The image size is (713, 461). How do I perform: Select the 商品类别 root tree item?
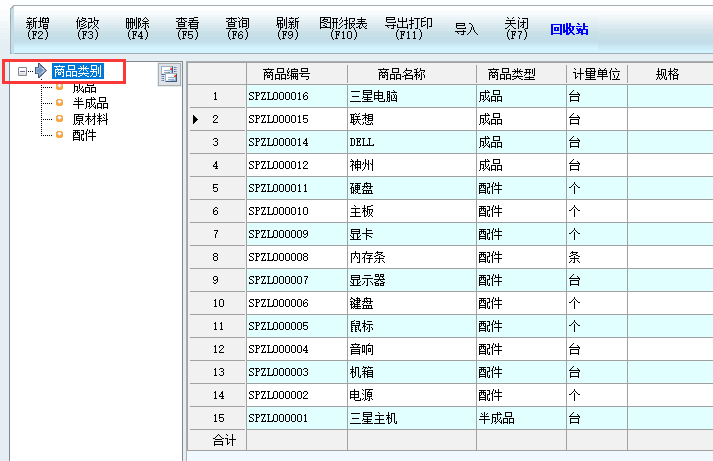77,71
